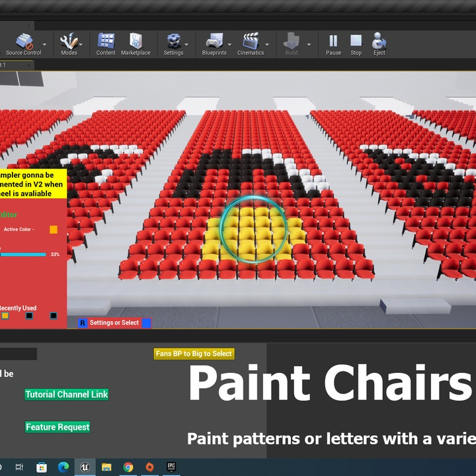Expand the Modes dropdown arrow
Image resolution: width=476 pixels, height=476 pixels.
(81, 44)
